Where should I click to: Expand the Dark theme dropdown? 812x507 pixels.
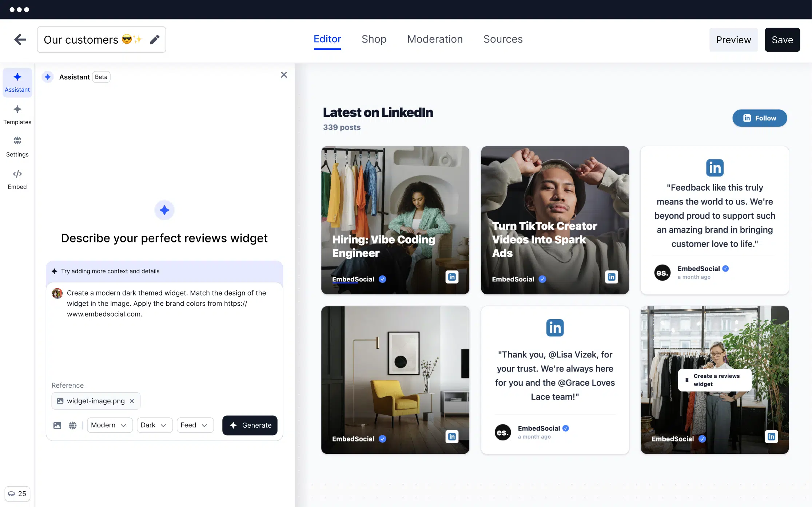[x=154, y=425]
